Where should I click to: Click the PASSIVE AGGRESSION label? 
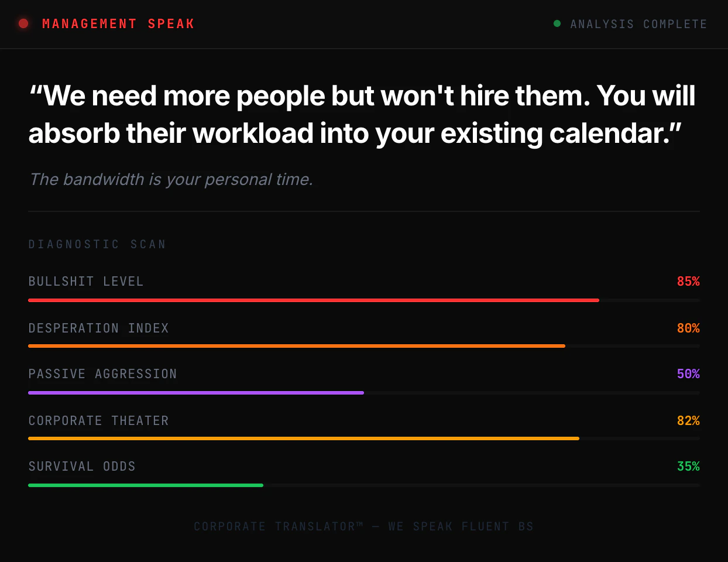(x=102, y=373)
